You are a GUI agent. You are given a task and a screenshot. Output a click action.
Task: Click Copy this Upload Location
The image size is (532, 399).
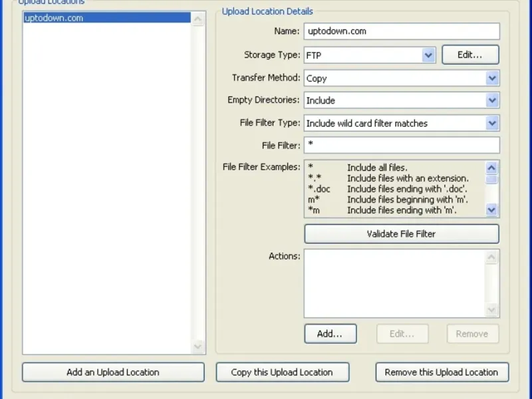[x=282, y=372]
